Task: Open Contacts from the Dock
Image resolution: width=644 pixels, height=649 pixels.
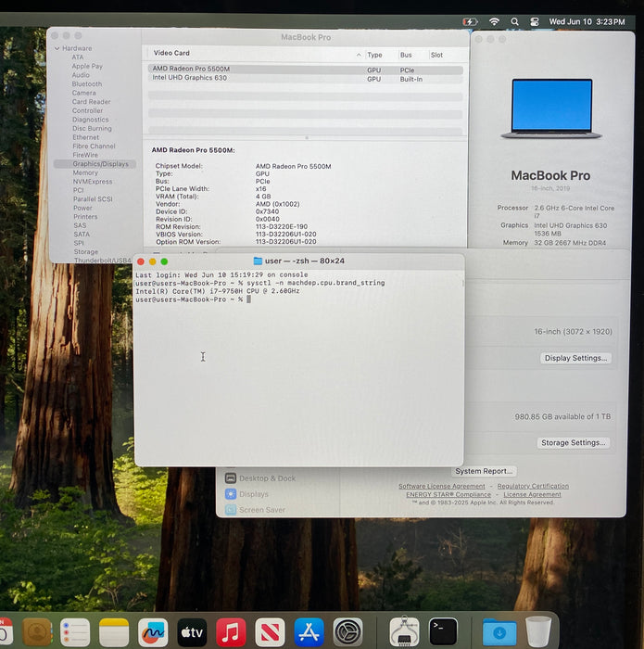Action: point(37,632)
